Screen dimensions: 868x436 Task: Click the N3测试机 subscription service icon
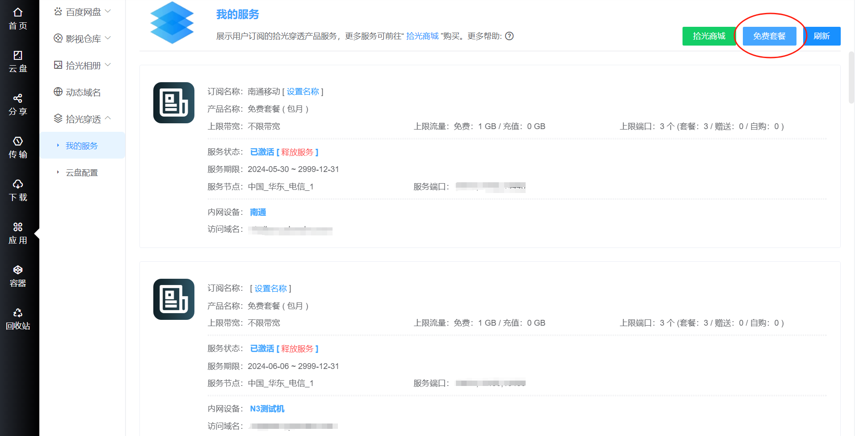tap(174, 299)
